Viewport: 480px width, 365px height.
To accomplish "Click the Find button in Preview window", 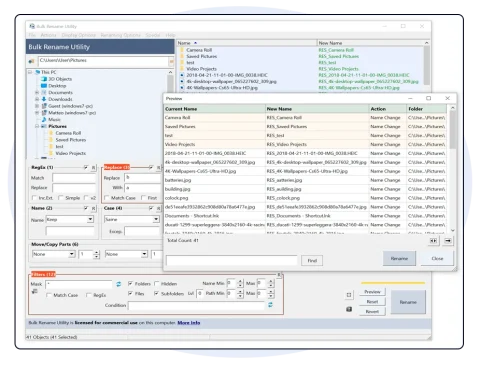I will pyautogui.click(x=312, y=260).
